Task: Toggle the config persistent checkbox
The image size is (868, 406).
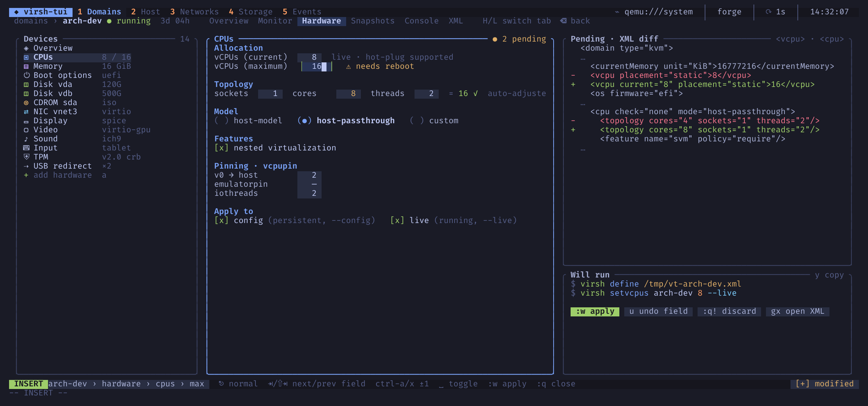Action: tap(294, 220)
